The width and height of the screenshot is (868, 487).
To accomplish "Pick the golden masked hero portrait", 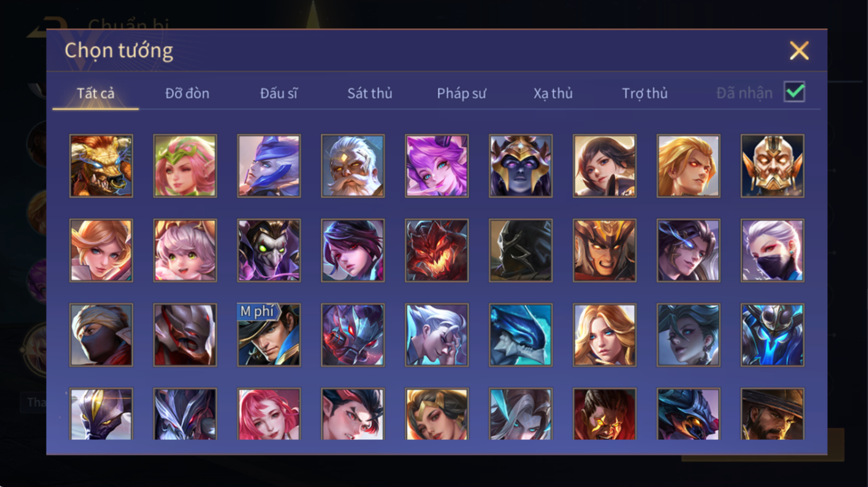I will pyautogui.click(x=772, y=166).
